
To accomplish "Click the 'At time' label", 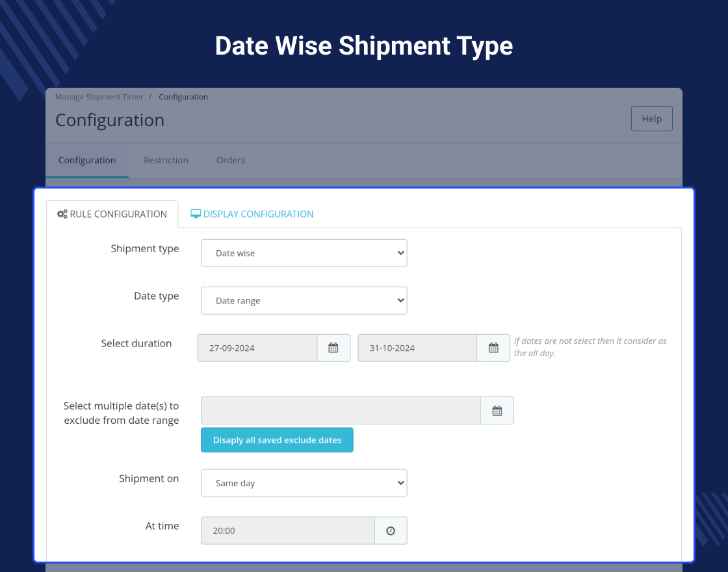I will (162, 526).
